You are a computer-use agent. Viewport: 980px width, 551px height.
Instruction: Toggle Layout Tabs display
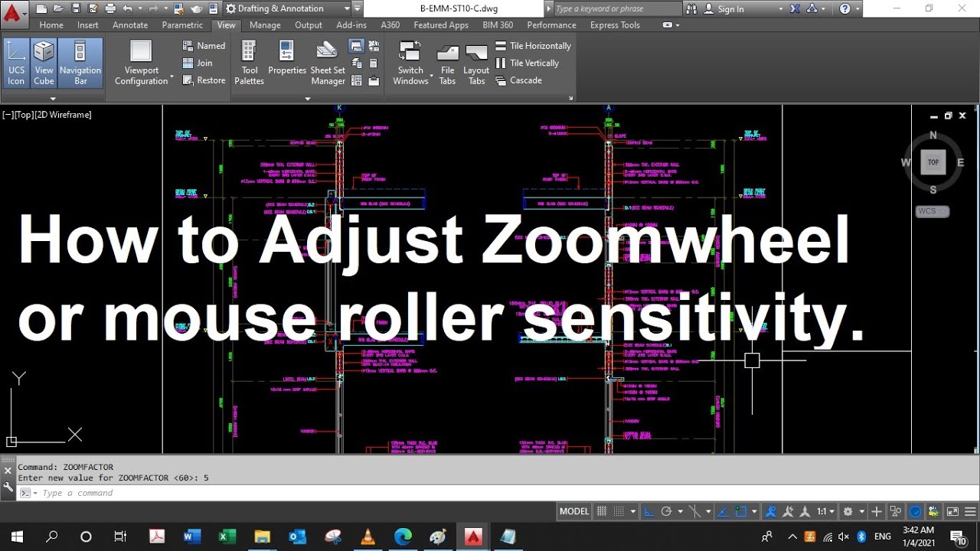pyautogui.click(x=476, y=64)
